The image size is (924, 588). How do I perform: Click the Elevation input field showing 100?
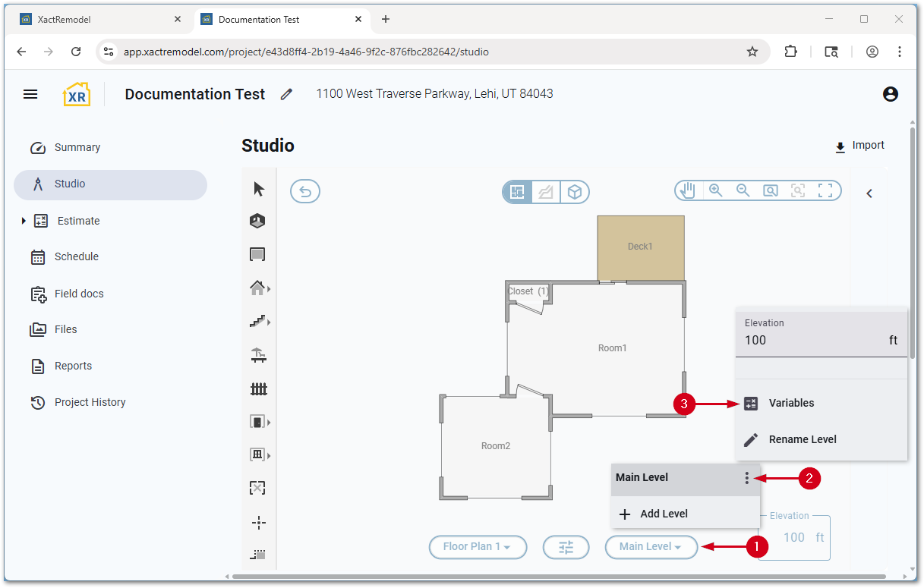812,341
